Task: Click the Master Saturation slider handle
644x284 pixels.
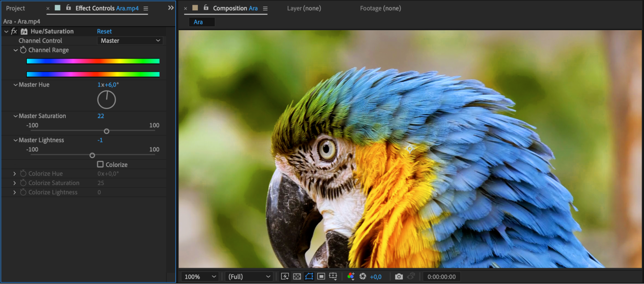Action: click(107, 131)
